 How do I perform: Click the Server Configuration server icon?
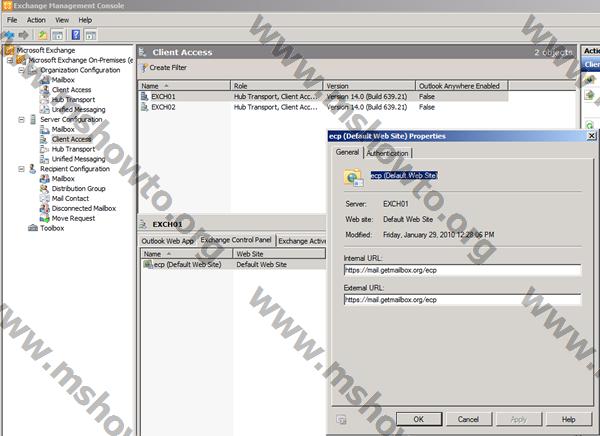(33, 119)
